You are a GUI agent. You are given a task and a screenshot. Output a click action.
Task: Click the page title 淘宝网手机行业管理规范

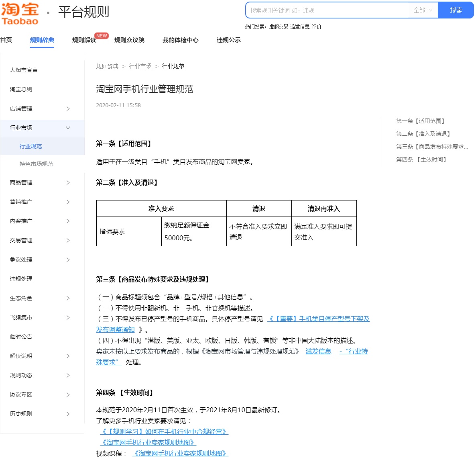click(x=144, y=89)
